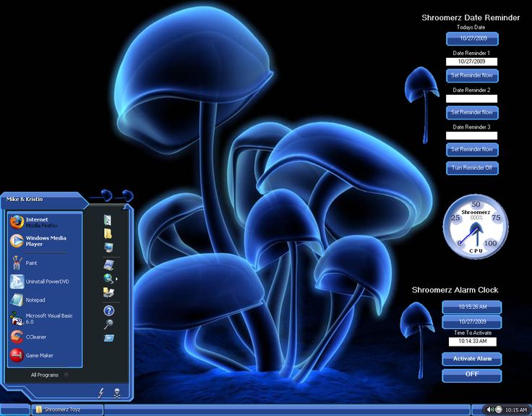Click Todays Date 10/27/2009 button
The height and width of the screenshot is (416, 532).
coord(472,39)
